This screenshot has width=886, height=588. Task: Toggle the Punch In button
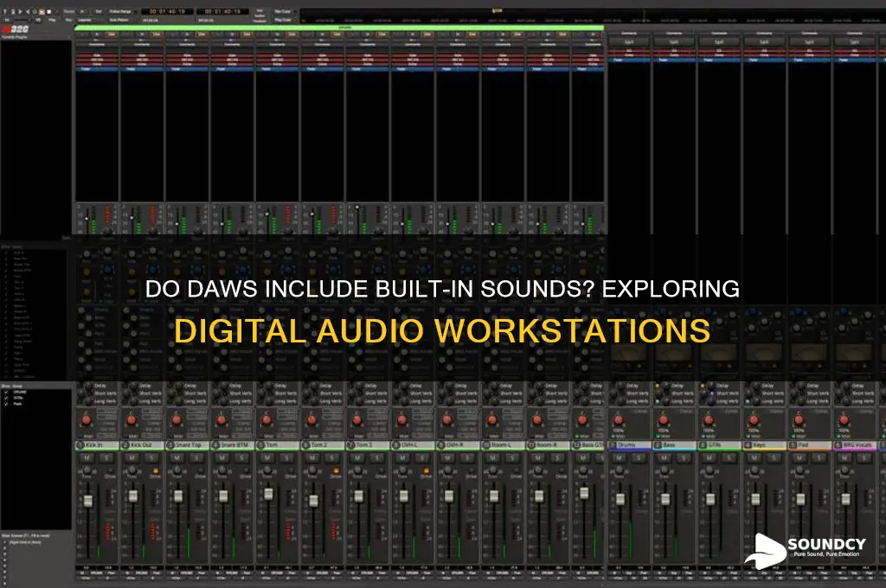coord(82,12)
